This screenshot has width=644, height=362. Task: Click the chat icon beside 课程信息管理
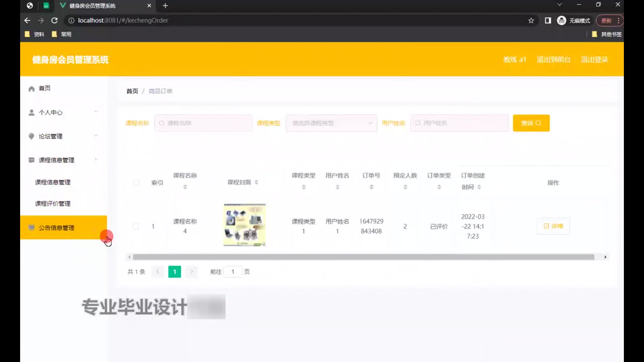click(32, 160)
